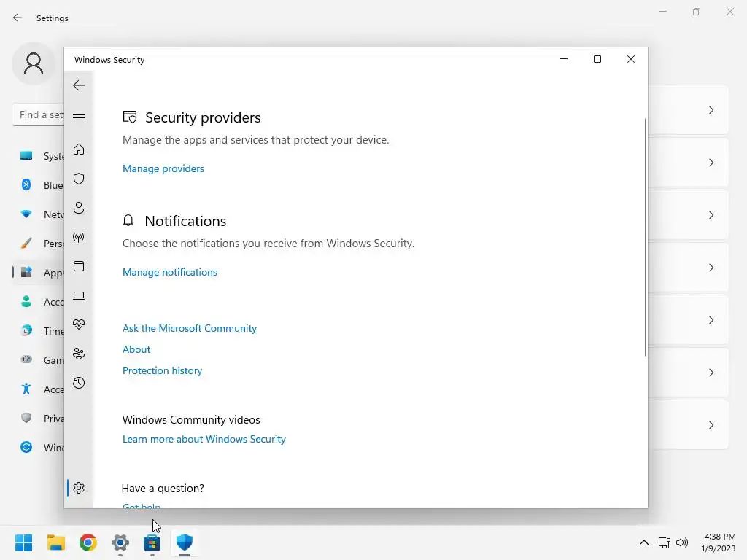Open File Explorer from taskbar
The width and height of the screenshot is (747, 560).
tap(55, 542)
